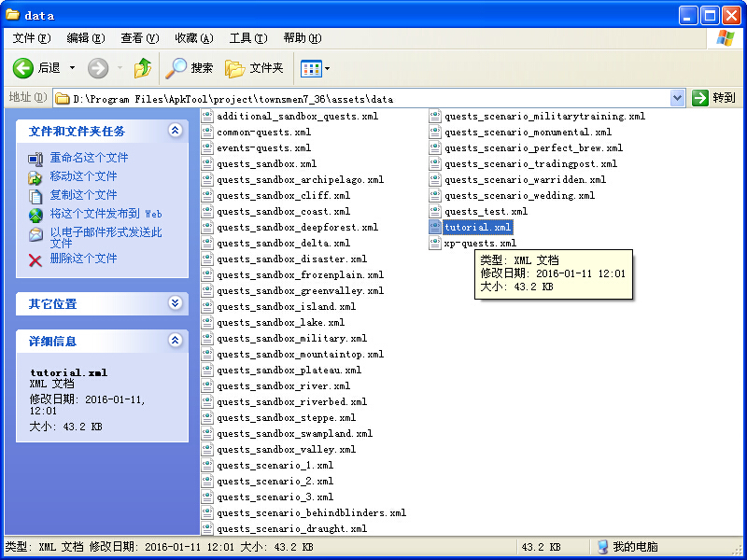Open the 文件(F) menu

(32, 38)
